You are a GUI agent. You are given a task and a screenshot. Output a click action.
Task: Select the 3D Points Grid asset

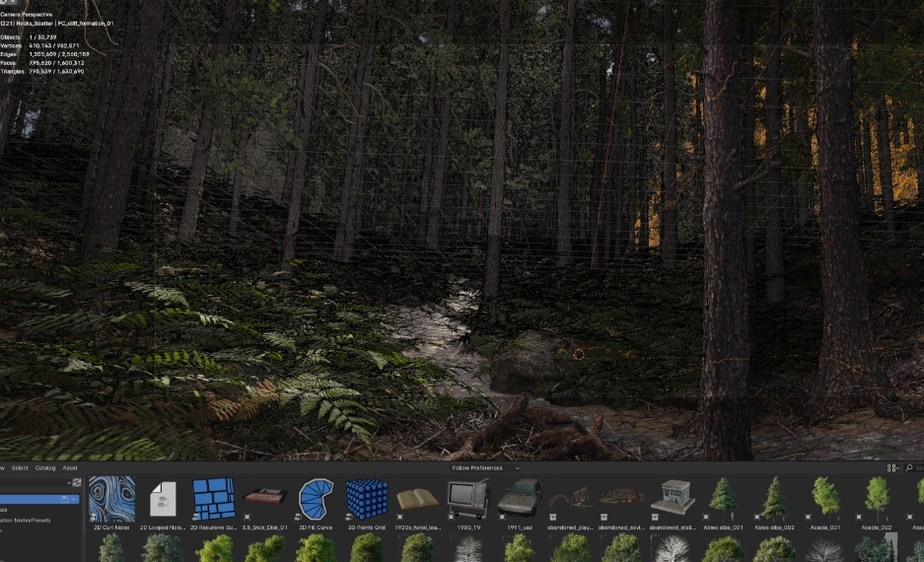click(366, 500)
